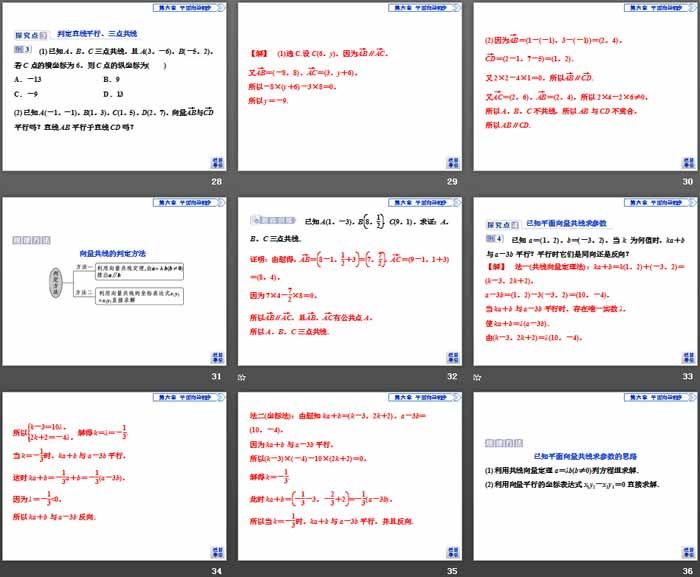Click the blue corner badge on slide 30
700x577 pixels.
click(x=688, y=163)
